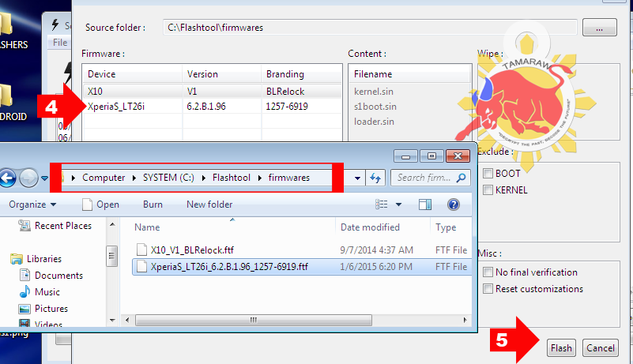Enable Reset customizations checkbox
The width and height of the screenshot is (633, 364).
[488, 289]
